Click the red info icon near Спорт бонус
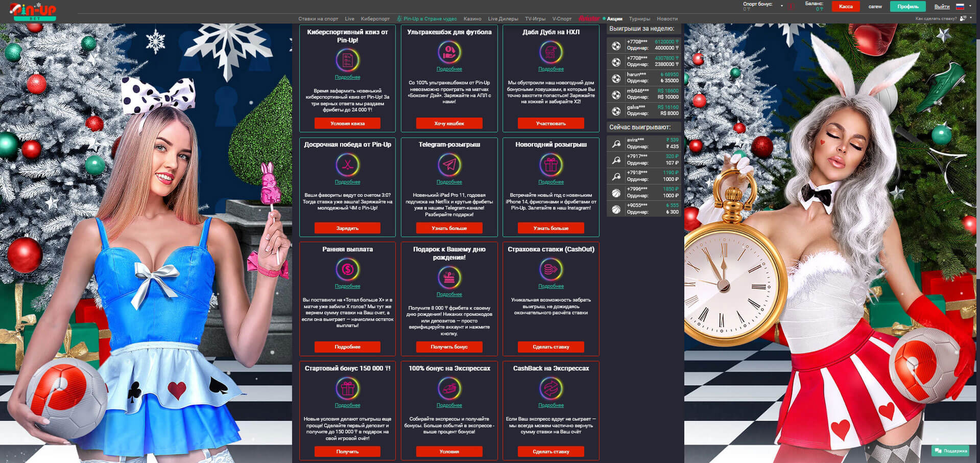 [x=792, y=6]
